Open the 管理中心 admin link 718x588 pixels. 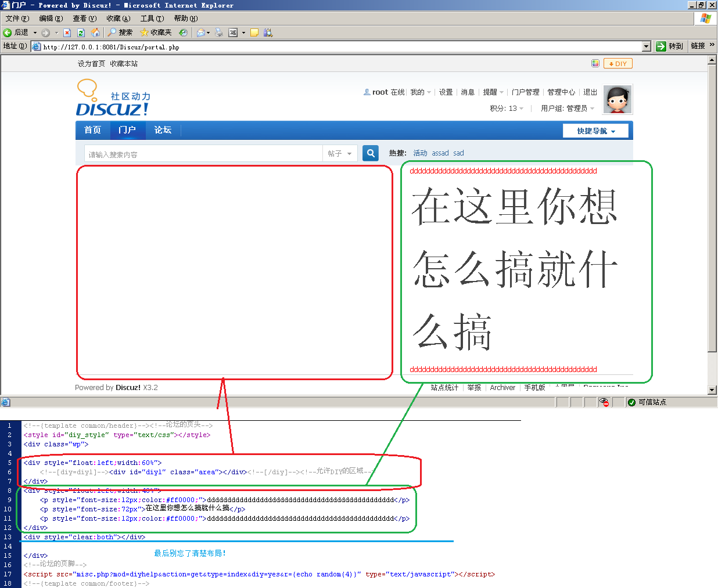561,92
